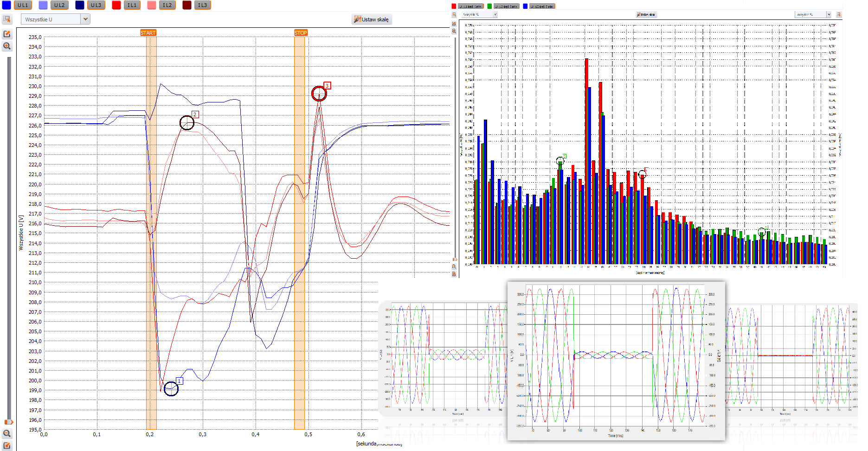Click the minimum-scale arrow icon at bottom left
Viewport: 868px width, 451px height.
pos(7,445)
